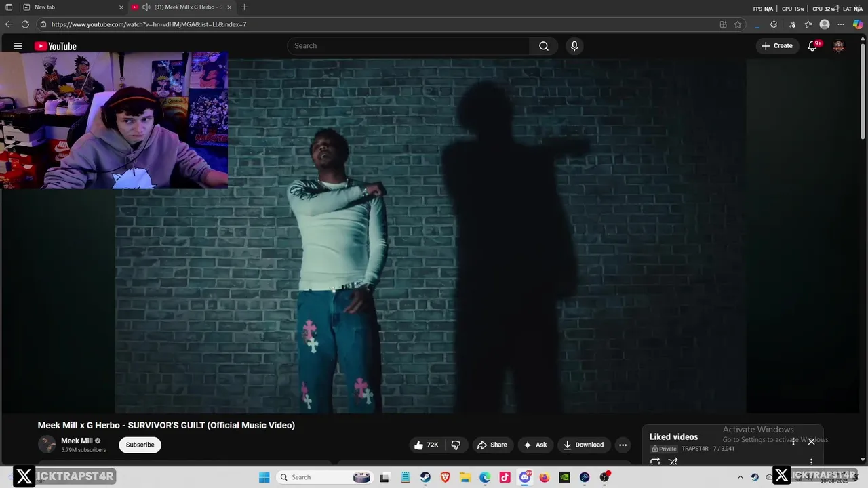Like the video with 72K likes
The image size is (868, 488).
(x=427, y=445)
